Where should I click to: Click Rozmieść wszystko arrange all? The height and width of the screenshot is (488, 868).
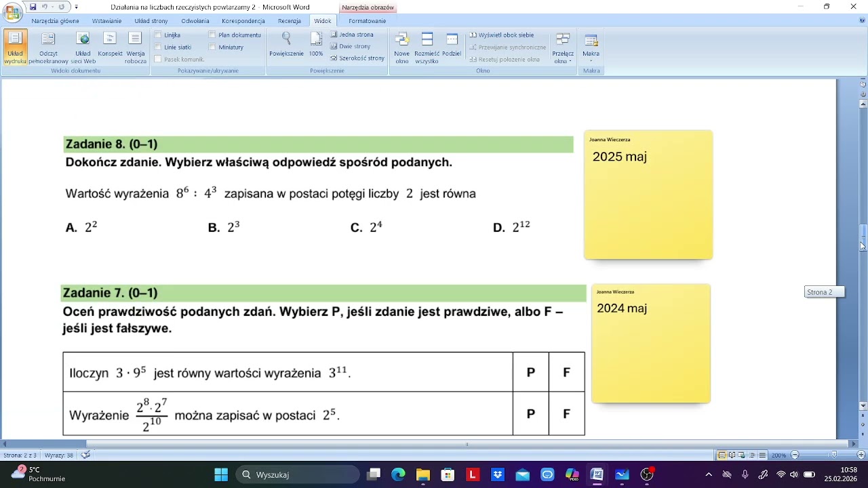click(x=427, y=47)
